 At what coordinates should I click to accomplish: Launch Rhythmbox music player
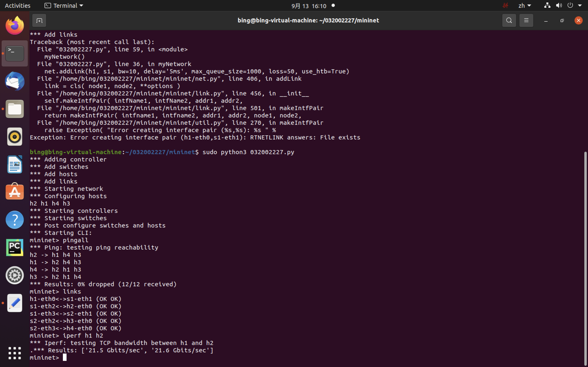pos(14,137)
